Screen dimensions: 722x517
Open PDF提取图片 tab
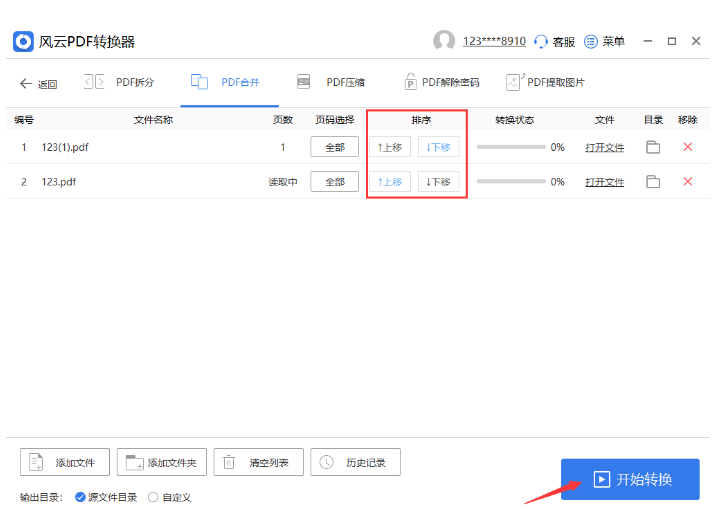545,82
